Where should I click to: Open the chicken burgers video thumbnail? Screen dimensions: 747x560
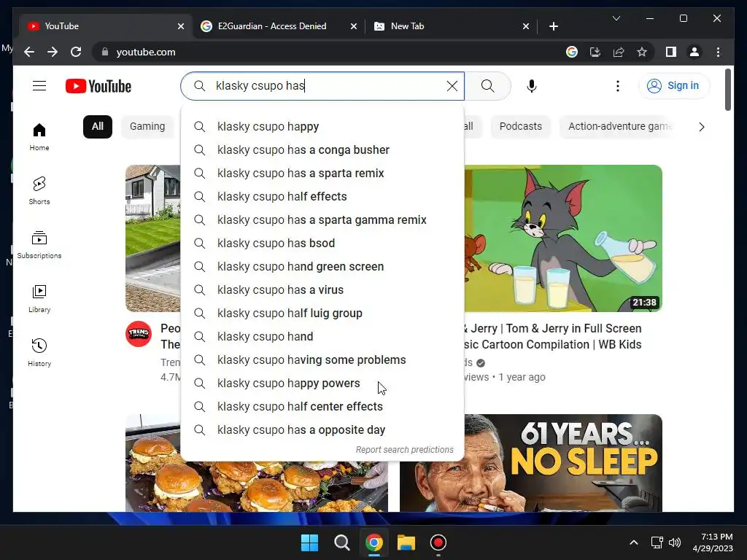pos(256,486)
